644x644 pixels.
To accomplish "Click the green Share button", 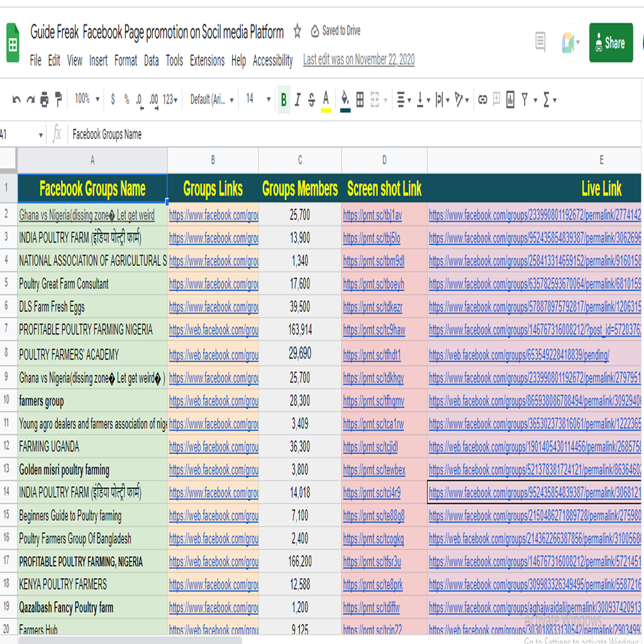I will tap(611, 43).
